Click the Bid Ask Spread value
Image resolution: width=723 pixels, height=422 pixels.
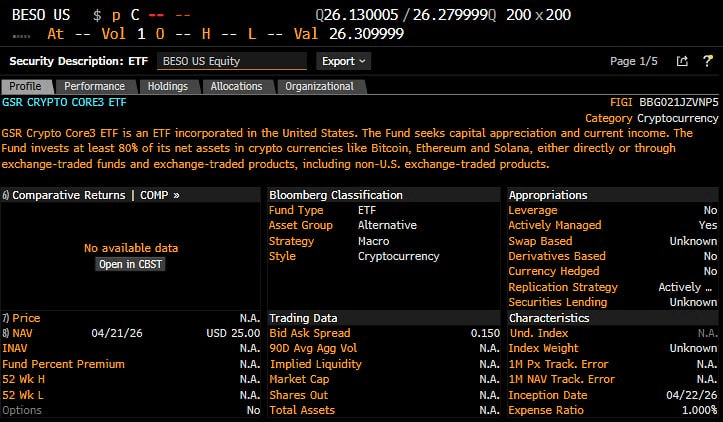pos(485,333)
